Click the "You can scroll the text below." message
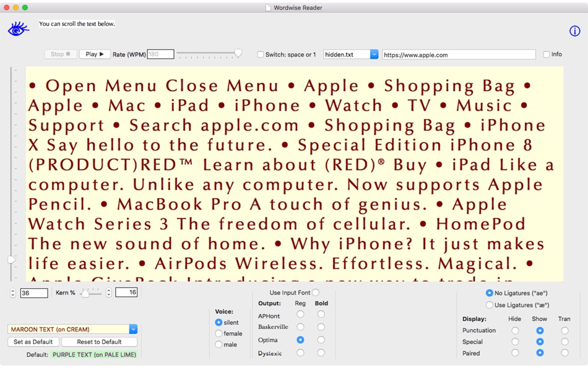 [77, 24]
